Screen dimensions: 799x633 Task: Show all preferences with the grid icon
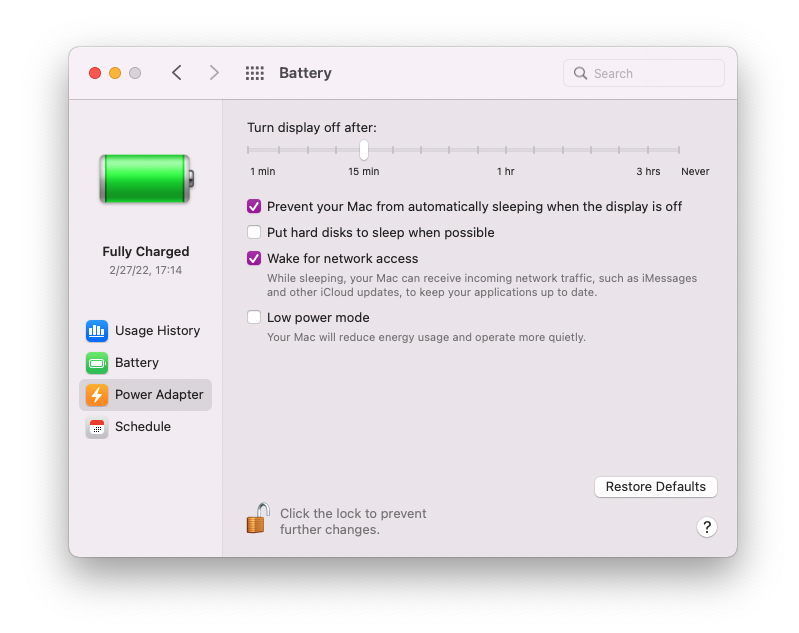pyautogui.click(x=255, y=73)
